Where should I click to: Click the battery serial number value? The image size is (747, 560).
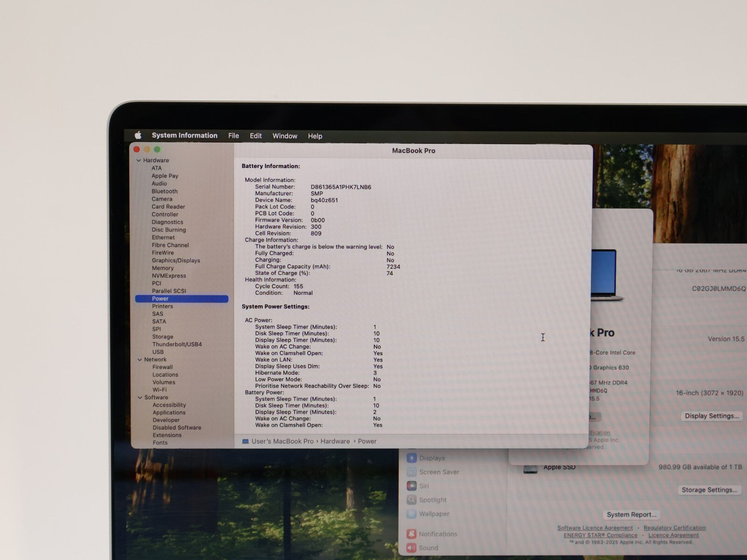pos(341,187)
